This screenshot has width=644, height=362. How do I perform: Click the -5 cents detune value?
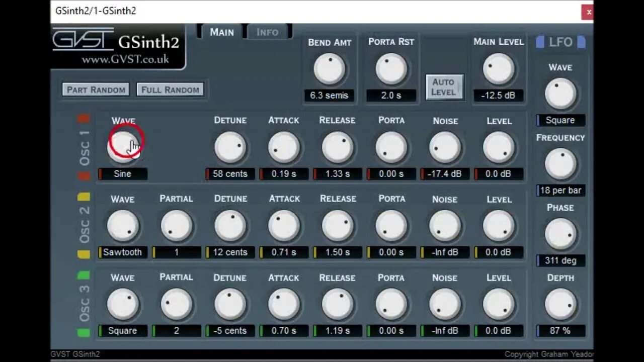click(x=230, y=331)
